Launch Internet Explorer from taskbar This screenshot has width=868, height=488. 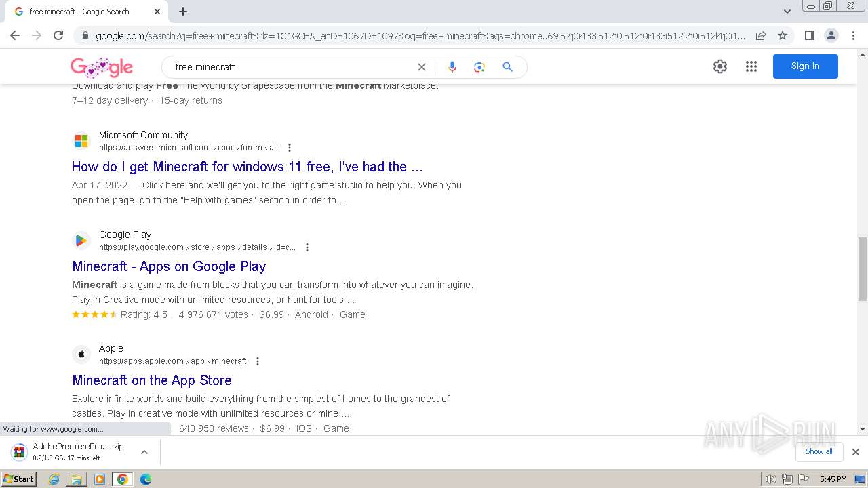(54, 479)
